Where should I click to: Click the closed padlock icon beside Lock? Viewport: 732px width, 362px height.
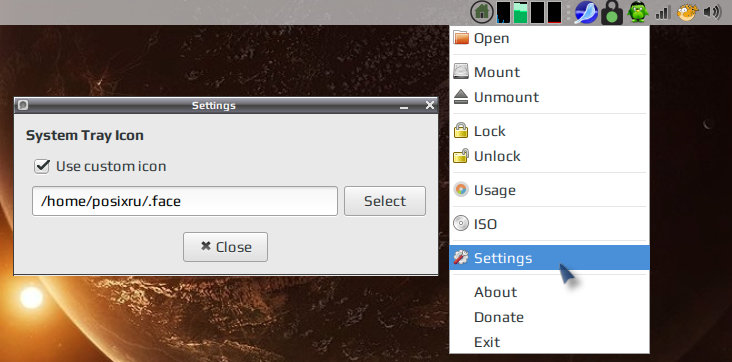(461, 130)
